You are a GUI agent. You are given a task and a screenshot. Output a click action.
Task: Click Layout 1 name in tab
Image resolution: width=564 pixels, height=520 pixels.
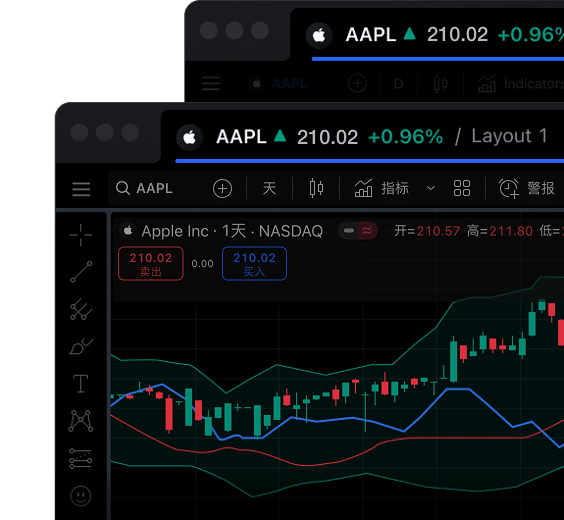tap(509, 136)
